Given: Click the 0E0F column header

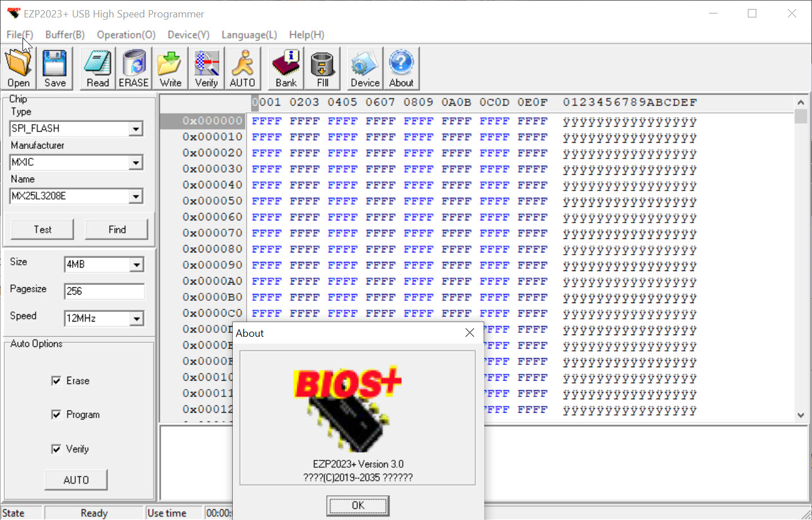Looking at the screenshot, I should (x=533, y=102).
